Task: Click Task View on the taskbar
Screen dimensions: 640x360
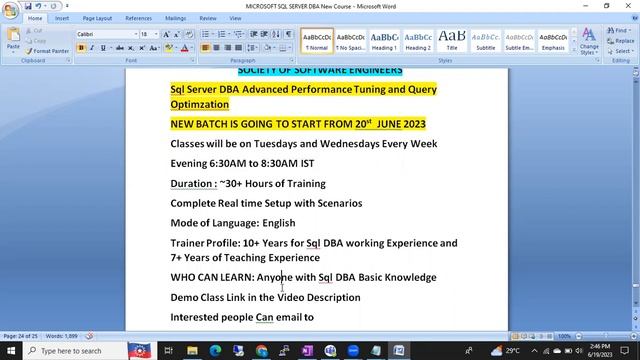Action: click(168, 351)
